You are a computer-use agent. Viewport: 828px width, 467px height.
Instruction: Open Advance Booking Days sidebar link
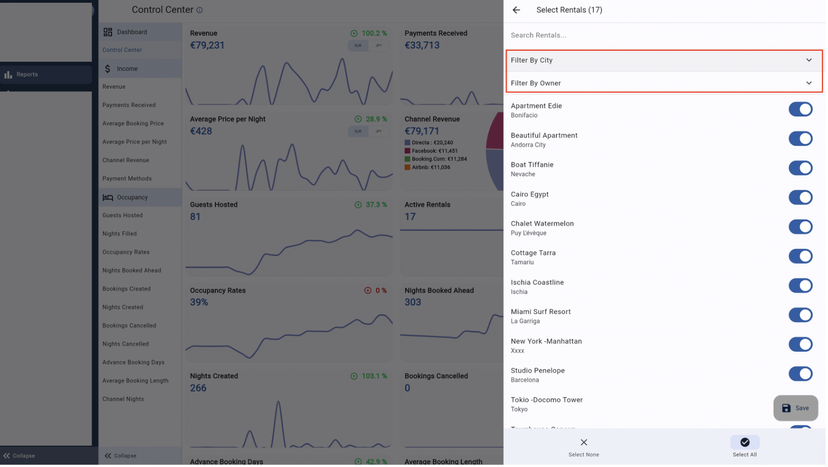pyautogui.click(x=134, y=363)
